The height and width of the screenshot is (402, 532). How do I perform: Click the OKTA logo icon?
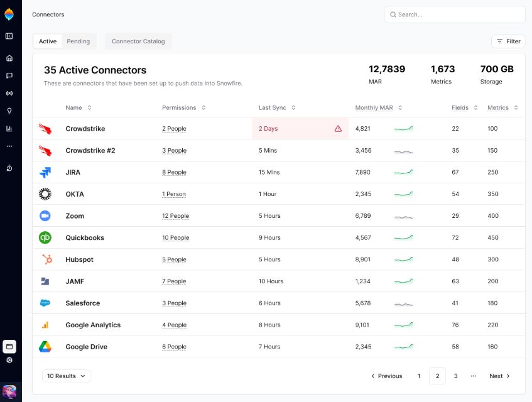[x=45, y=194]
